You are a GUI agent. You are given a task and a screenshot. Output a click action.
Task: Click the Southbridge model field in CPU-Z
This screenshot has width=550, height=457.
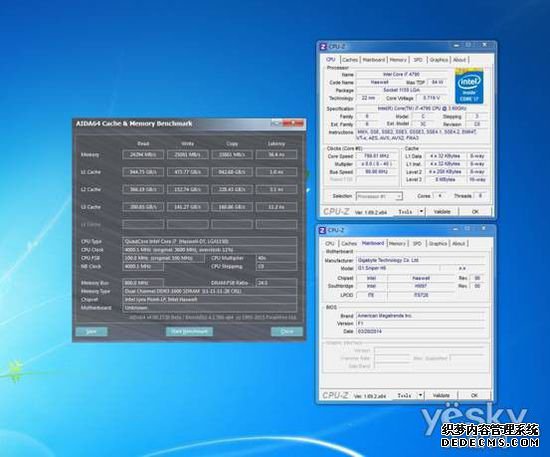pyautogui.click(x=421, y=286)
